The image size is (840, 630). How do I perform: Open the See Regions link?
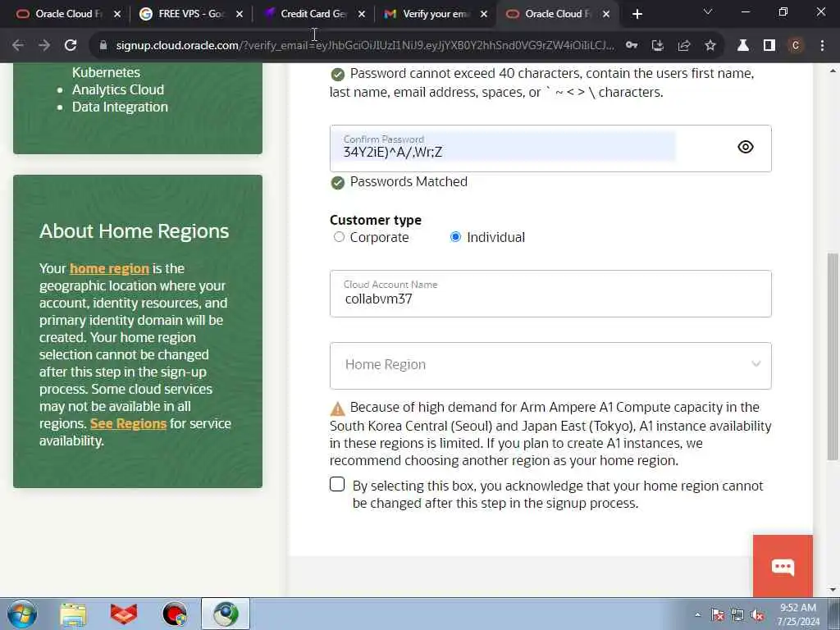pos(129,424)
